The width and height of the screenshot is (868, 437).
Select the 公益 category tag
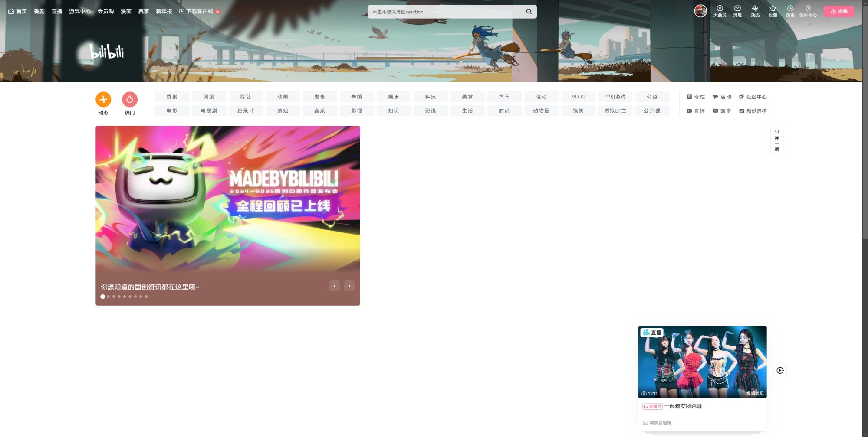point(652,97)
